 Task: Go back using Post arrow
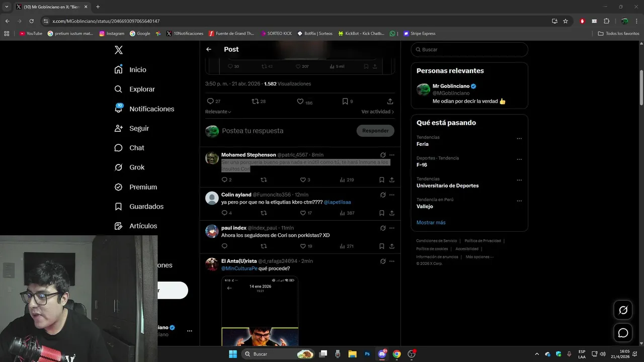209,49
